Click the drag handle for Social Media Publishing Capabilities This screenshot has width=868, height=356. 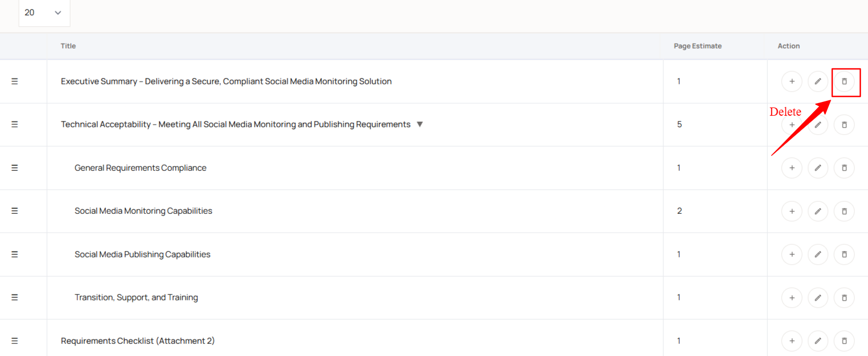coord(15,255)
